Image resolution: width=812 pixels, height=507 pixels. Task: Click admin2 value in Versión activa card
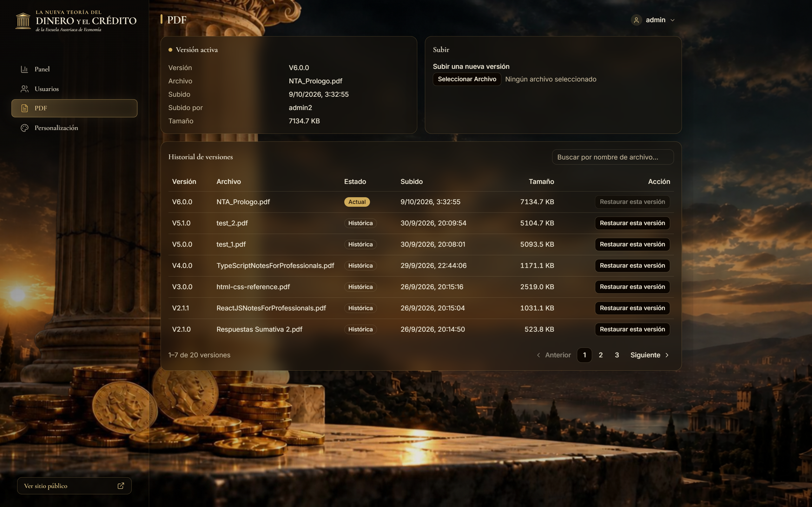pyautogui.click(x=300, y=107)
